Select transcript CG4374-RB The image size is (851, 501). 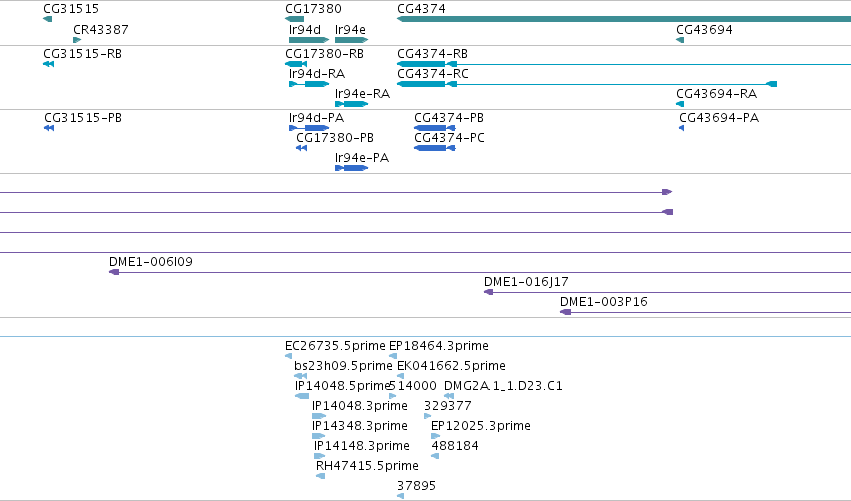click(433, 54)
